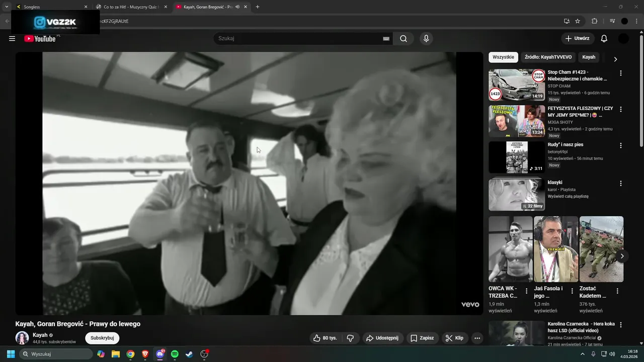Open options for Zostać Kadetem short
Viewport: 644px width, 362px height.
pyautogui.click(x=617, y=291)
